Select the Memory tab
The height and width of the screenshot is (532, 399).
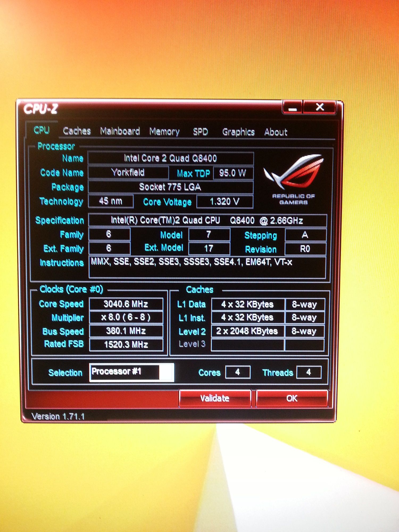(164, 132)
